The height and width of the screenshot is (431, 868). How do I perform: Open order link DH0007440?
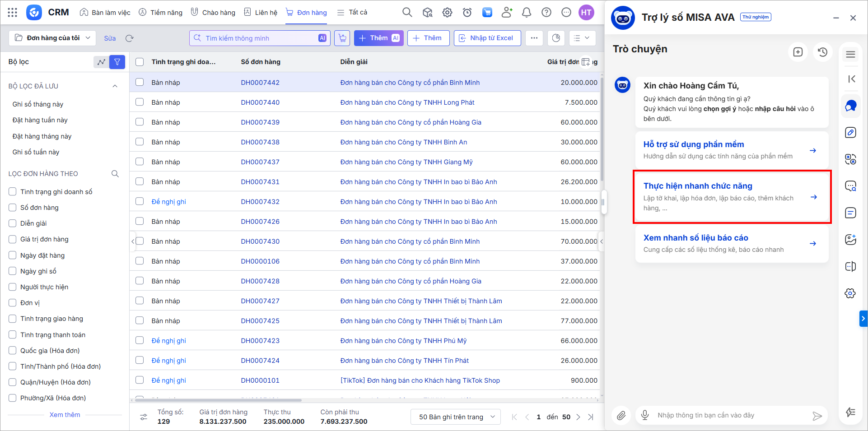click(x=260, y=102)
